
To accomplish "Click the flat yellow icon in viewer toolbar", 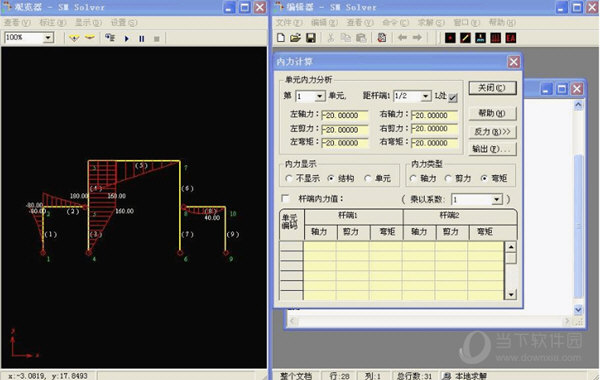I will click(90, 38).
